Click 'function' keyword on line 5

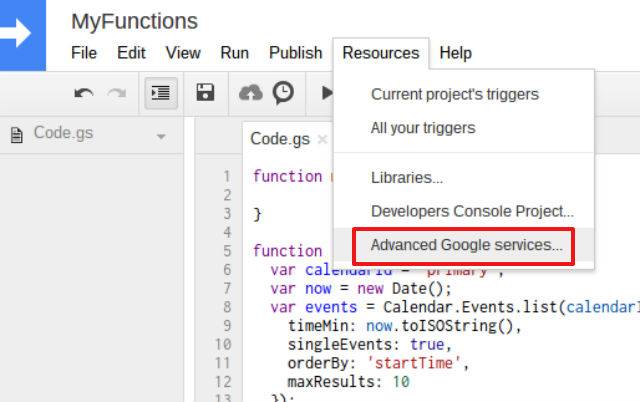click(x=287, y=251)
